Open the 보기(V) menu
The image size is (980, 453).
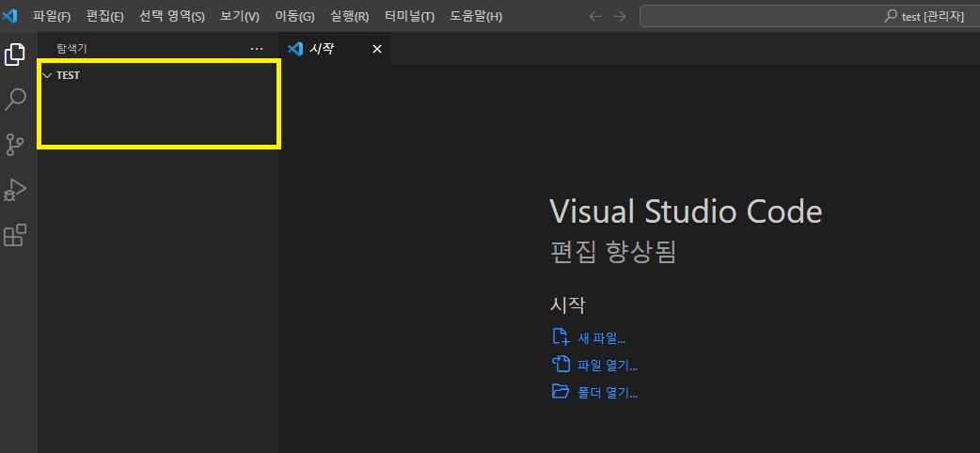coord(240,17)
